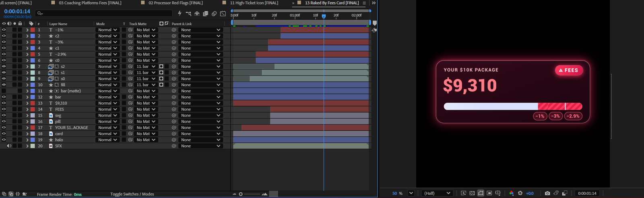Screen dimensions: 644x198
Task: Click the Show Snapshot icon
Action: point(556,193)
